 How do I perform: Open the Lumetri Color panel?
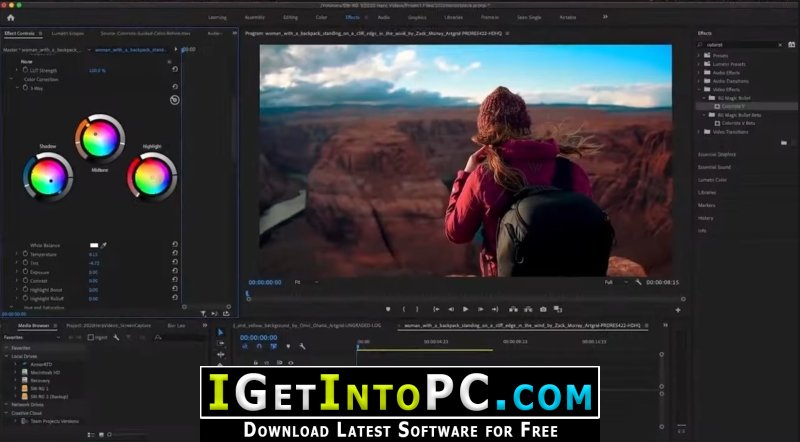(712, 180)
